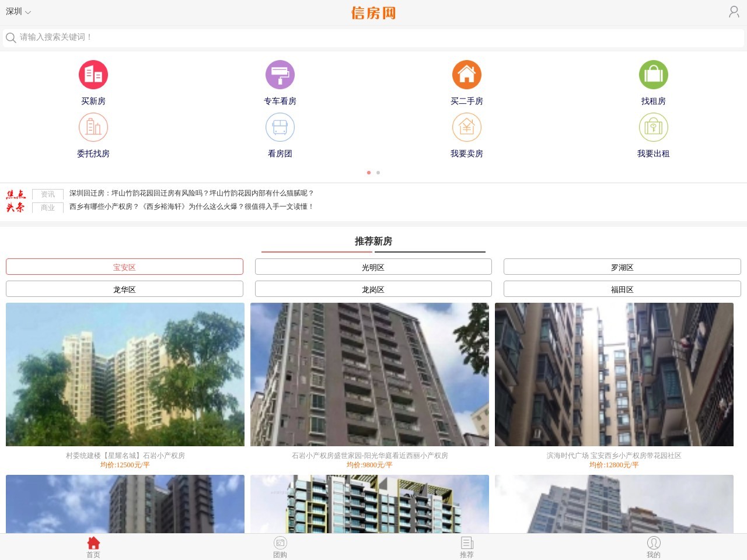This screenshot has height=560, width=747.
Task: Focus the search keyword input field
Action: point(373,38)
